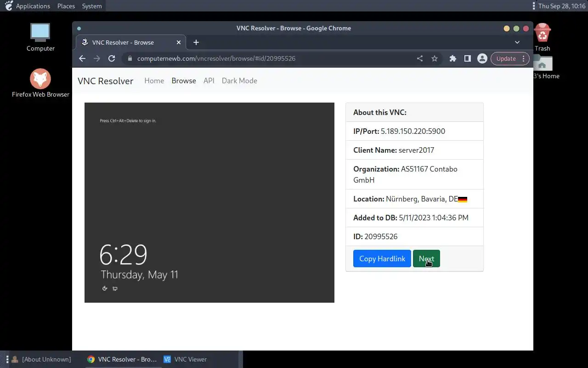This screenshot has height=368, width=588.
Task: Close the VNC Resolver - Browse tab
Action: pos(179,42)
